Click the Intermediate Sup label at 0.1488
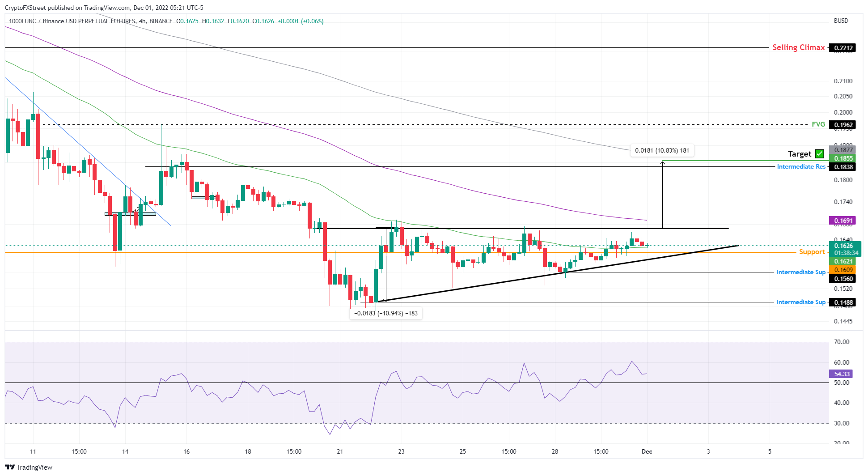The image size is (868, 476). 801,302
